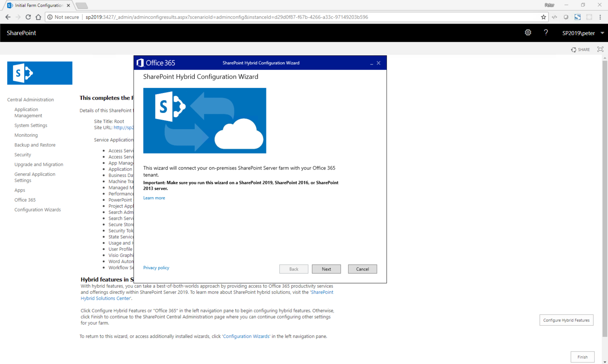Click the Help question mark icon
Image resolution: width=608 pixels, height=364 pixels.
(x=546, y=33)
